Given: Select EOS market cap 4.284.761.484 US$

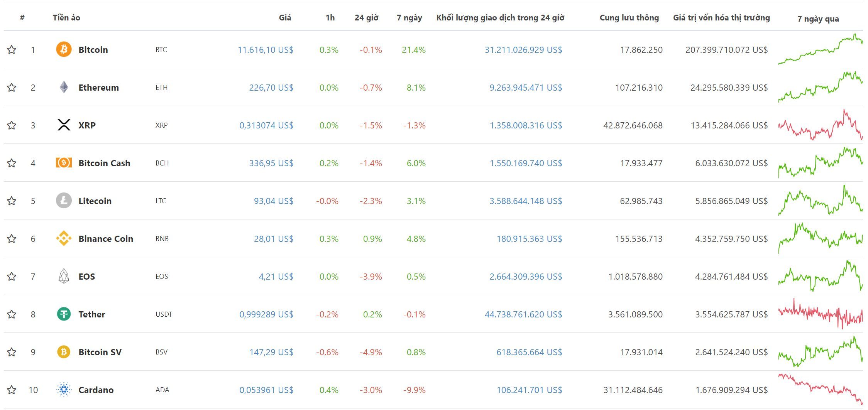Looking at the screenshot, I should (731, 276).
